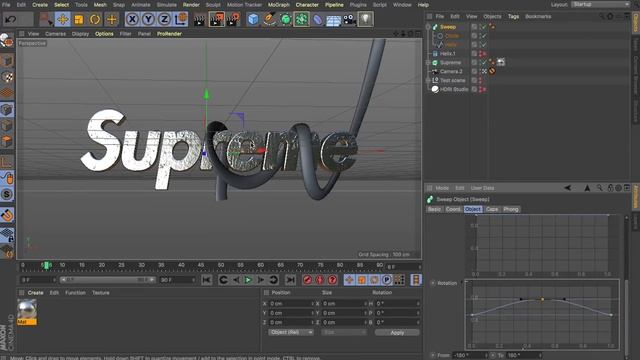Screen dimensions: 640x360
Task: Select the Helix.1 object
Action: tap(448, 53)
